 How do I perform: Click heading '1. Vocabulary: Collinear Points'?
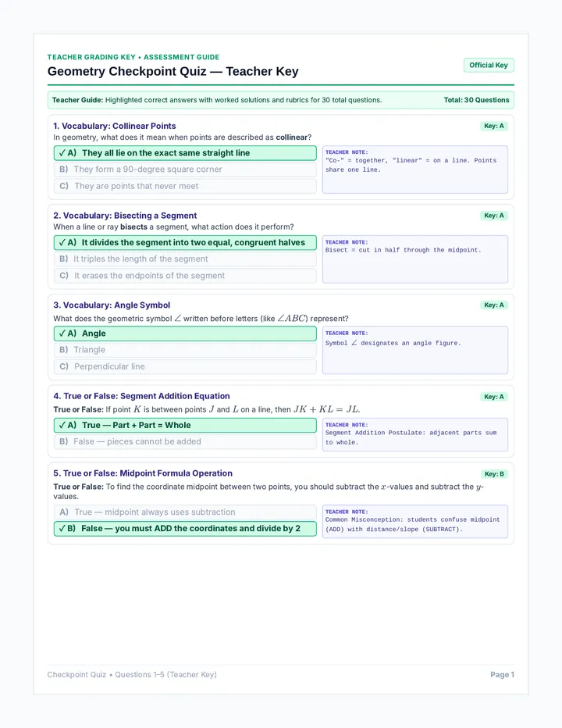[115, 126]
